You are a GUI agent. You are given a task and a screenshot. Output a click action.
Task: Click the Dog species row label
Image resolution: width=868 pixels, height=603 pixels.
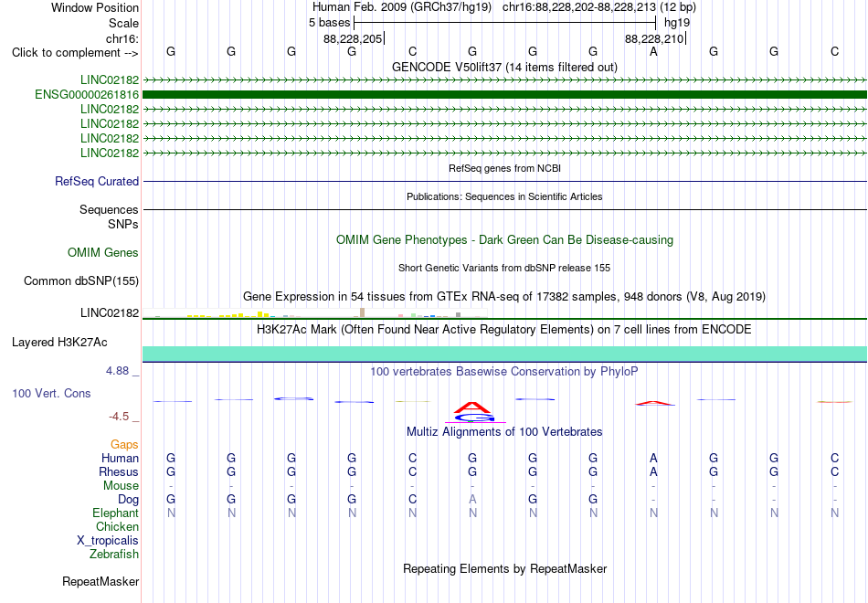128,500
